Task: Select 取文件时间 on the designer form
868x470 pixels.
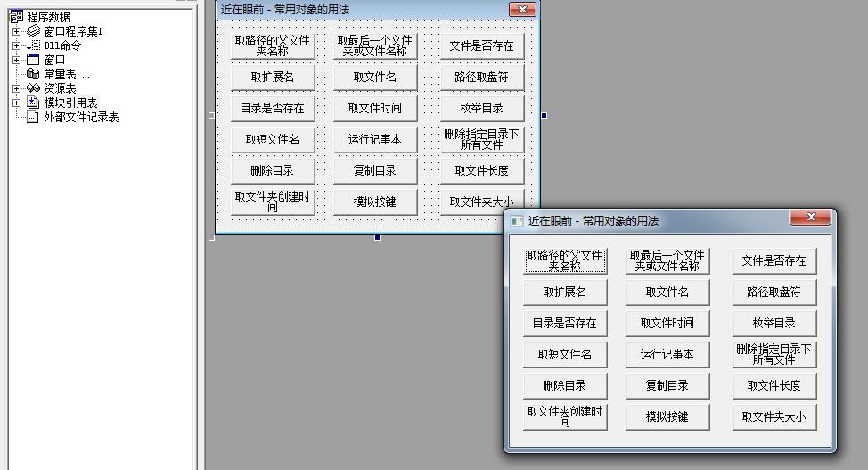Action: [375, 108]
